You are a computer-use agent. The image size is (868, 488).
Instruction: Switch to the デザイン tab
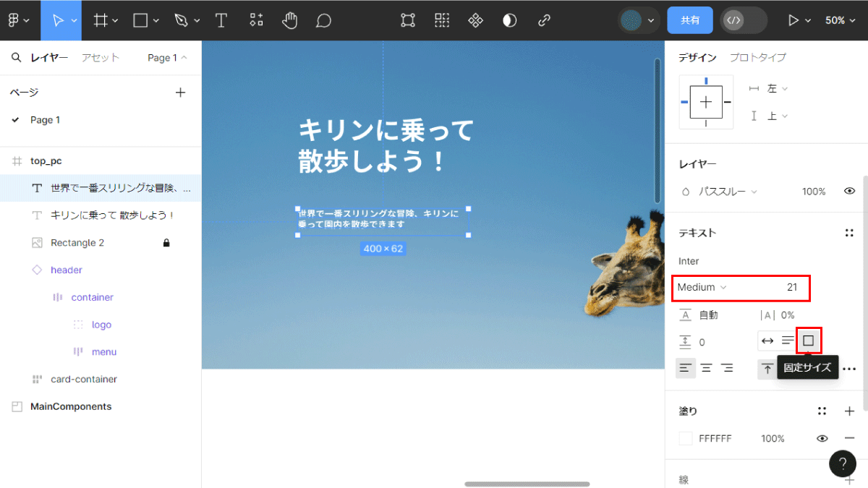[x=697, y=58]
